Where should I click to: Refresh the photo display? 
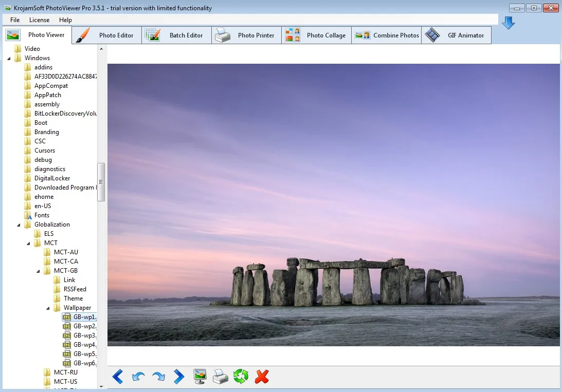click(241, 377)
